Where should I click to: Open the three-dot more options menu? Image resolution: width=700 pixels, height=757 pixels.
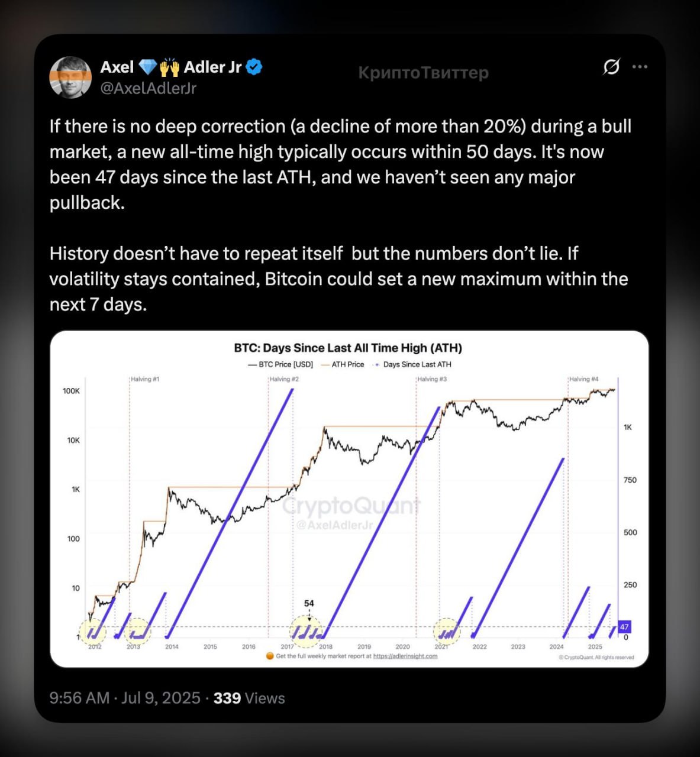[640, 67]
